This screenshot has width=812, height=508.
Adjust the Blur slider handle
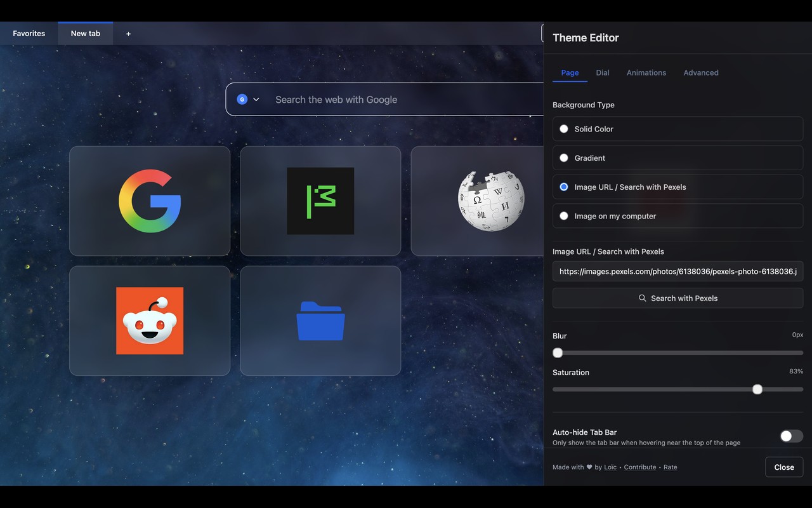point(558,353)
